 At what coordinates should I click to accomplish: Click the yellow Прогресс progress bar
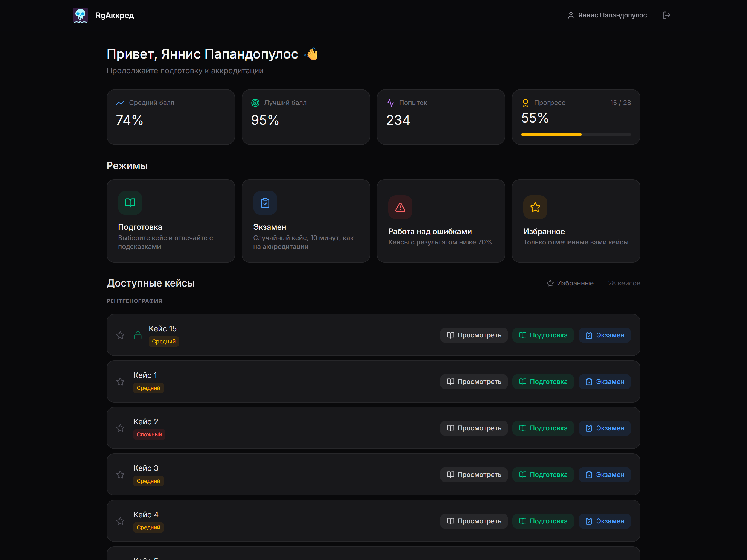point(576,135)
